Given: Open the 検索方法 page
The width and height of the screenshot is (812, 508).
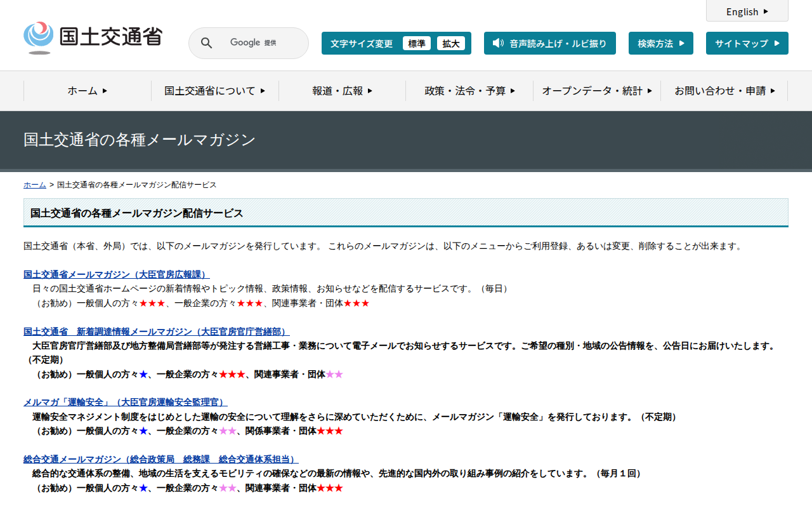Looking at the screenshot, I should point(660,43).
